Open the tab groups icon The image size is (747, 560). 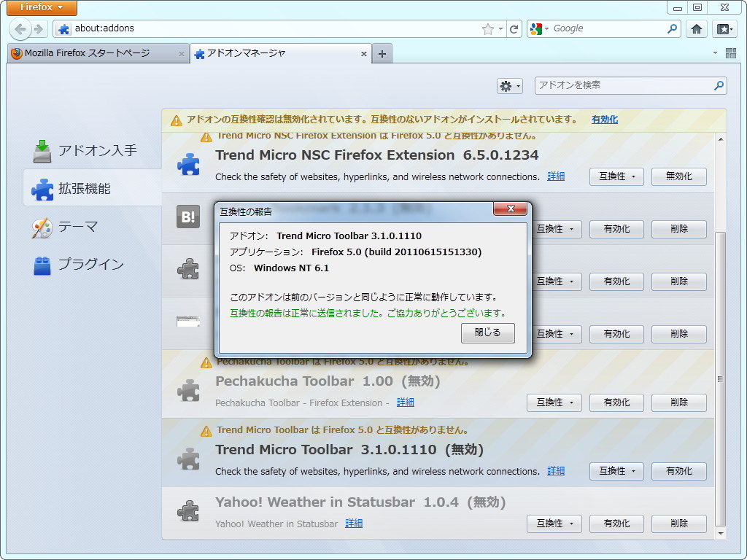pos(731,53)
